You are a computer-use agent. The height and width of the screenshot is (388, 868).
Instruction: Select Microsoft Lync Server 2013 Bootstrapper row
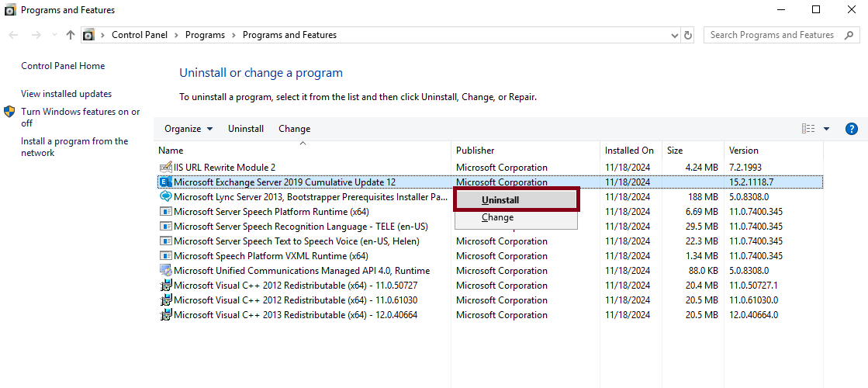pos(489,196)
